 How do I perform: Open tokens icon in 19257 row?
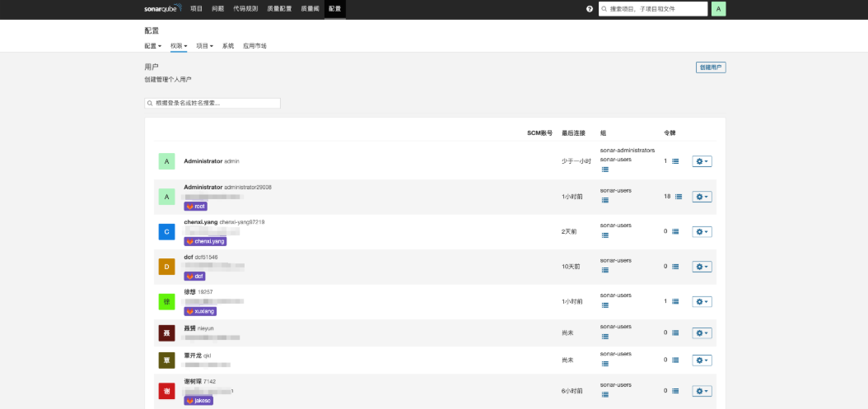click(675, 302)
